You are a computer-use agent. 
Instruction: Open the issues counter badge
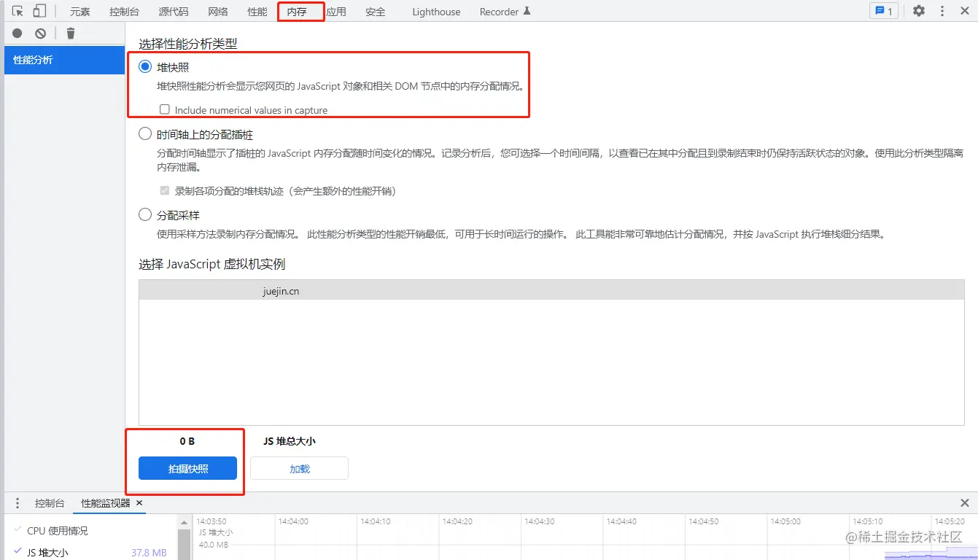pos(884,11)
